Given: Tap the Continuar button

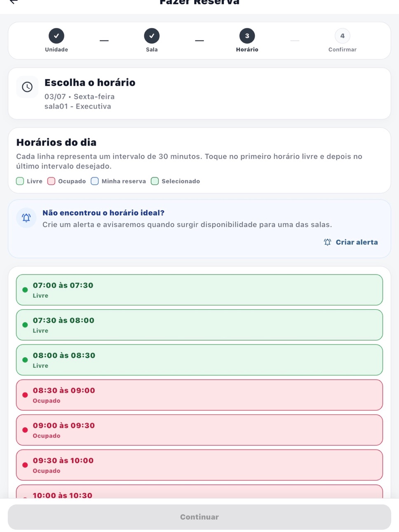Looking at the screenshot, I should point(199,517).
